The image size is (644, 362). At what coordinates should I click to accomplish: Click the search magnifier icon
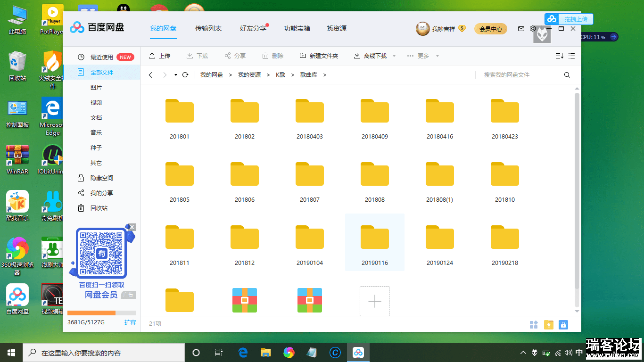click(567, 75)
